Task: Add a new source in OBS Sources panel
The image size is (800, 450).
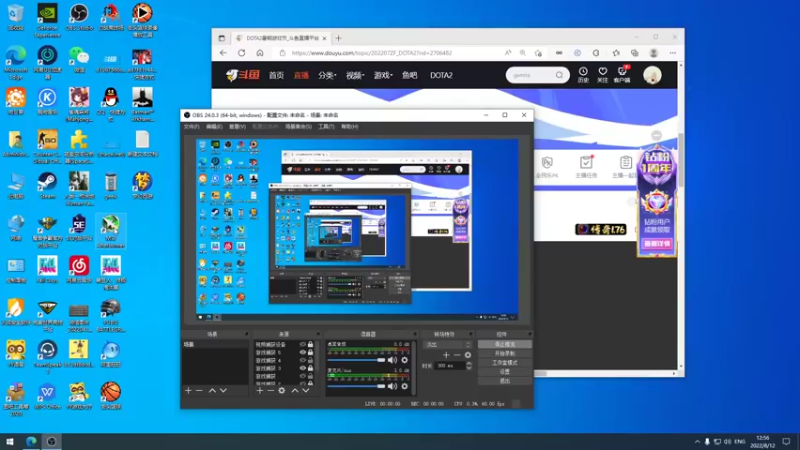Action: [x=260, y=391]
